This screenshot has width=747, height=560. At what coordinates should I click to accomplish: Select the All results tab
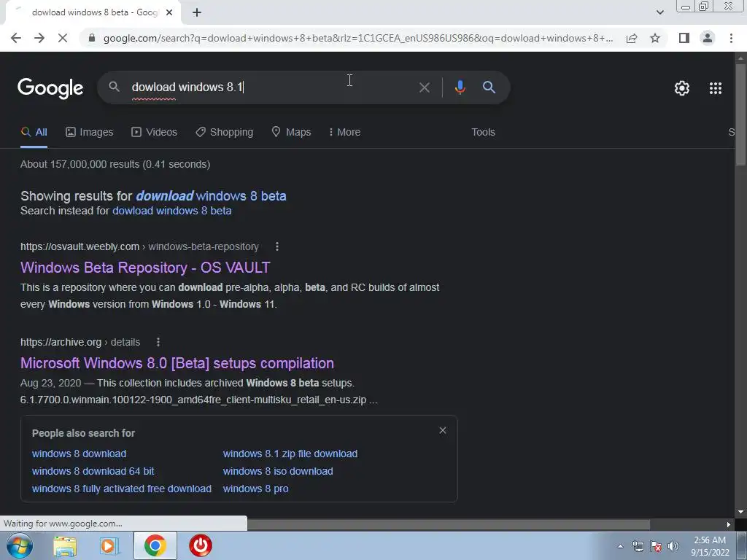point(34,133)
